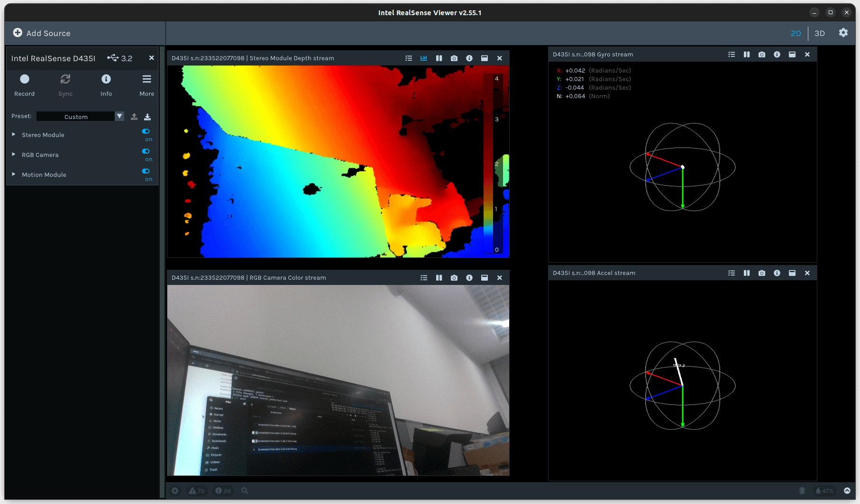Take snapshot of the Depth stream
860x504 pixels.
(454, 58)
